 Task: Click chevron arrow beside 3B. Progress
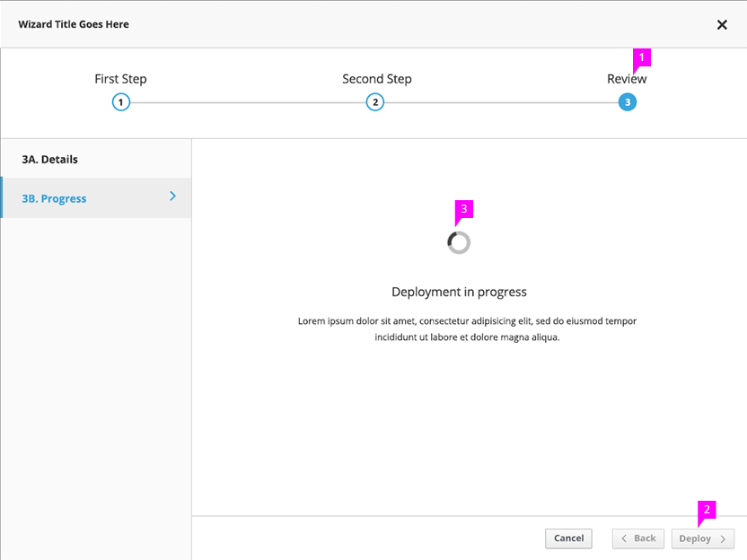pyautogui.click(x=173, y=197)
